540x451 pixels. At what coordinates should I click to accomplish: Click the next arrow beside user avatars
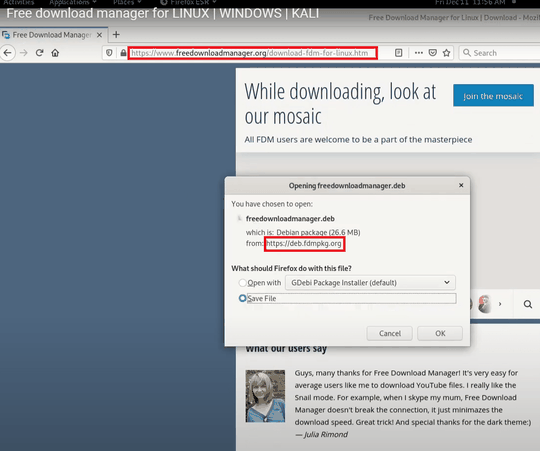point(500,304)
